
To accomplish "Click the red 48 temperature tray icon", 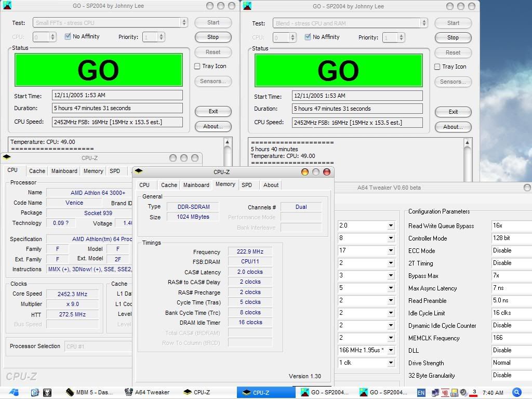I will click(445, 393).
